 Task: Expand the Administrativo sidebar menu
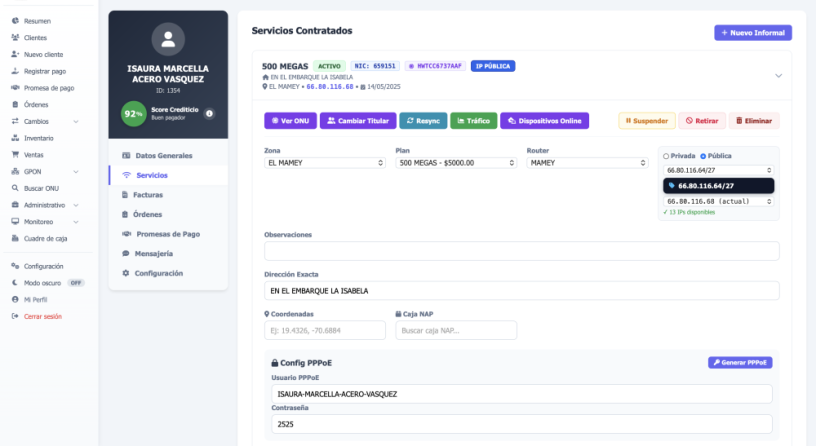[76, 205]
